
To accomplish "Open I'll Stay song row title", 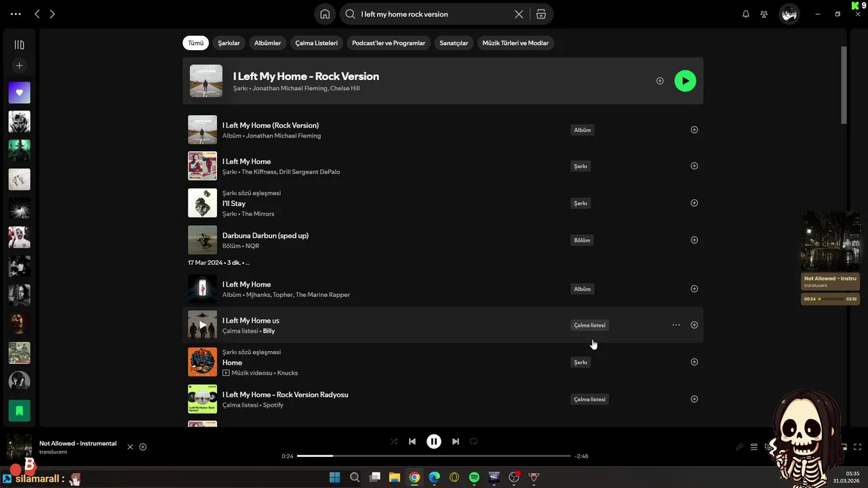I will point(234,203).
